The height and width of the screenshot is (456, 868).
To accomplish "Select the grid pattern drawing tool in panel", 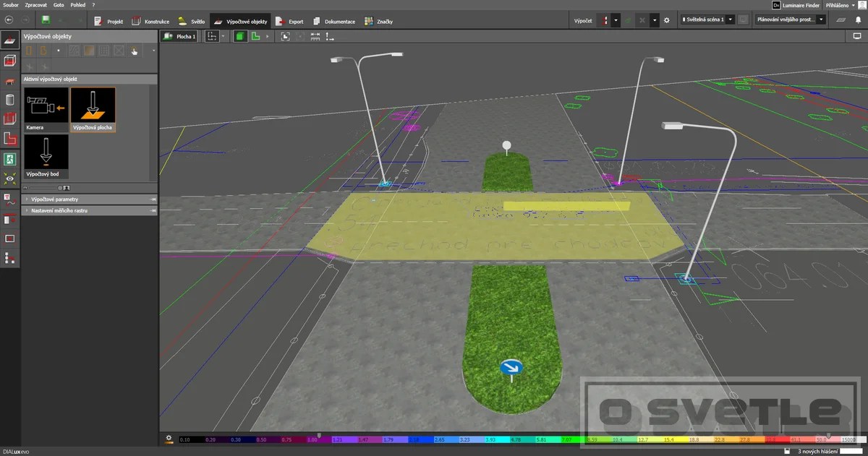I will click(x=103, y=51).
